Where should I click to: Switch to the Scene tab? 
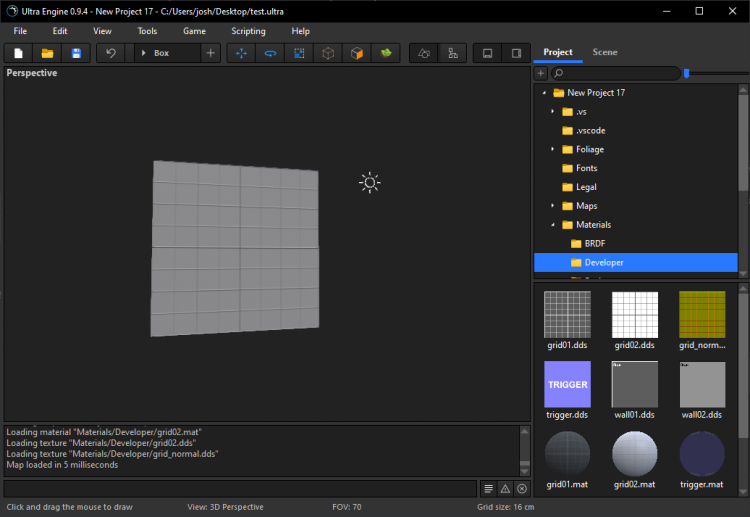coord(604,52)
